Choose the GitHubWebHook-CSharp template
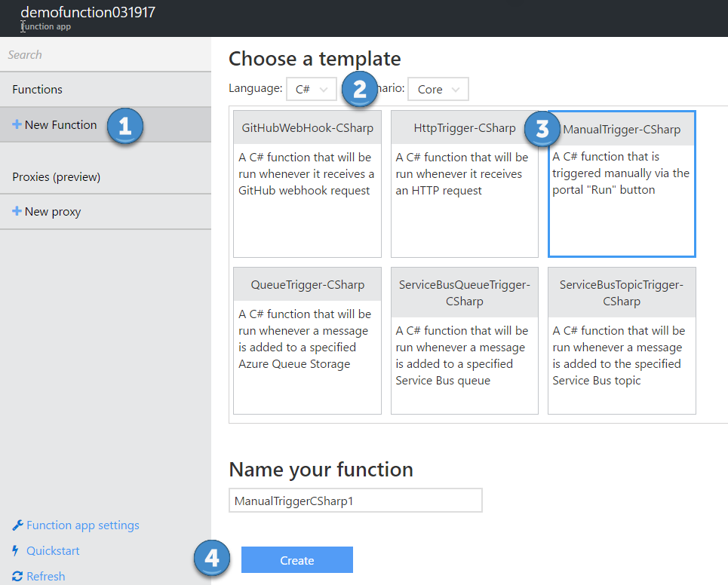This screenshot has width=728, height=585. pyautogui.click(x=307, y=184)
